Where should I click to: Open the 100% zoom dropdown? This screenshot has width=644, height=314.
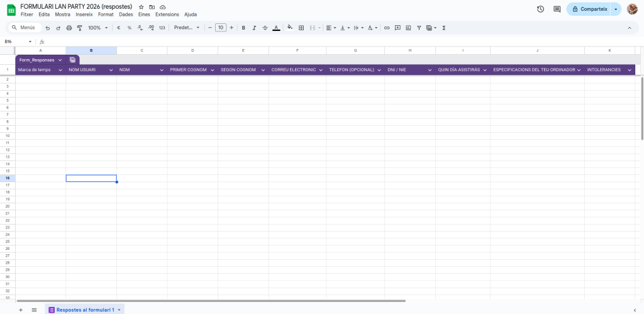97,28
